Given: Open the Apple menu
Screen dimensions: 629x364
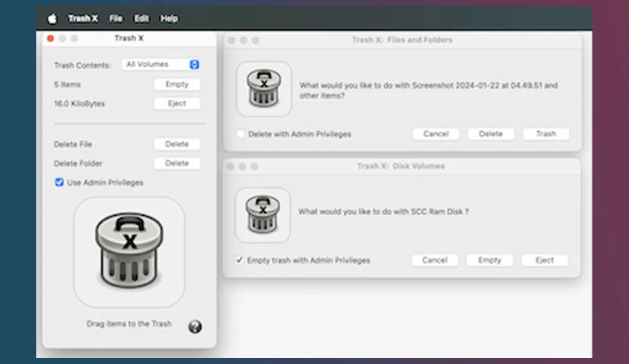Looking at the screenshot, I should pos(52,19).
